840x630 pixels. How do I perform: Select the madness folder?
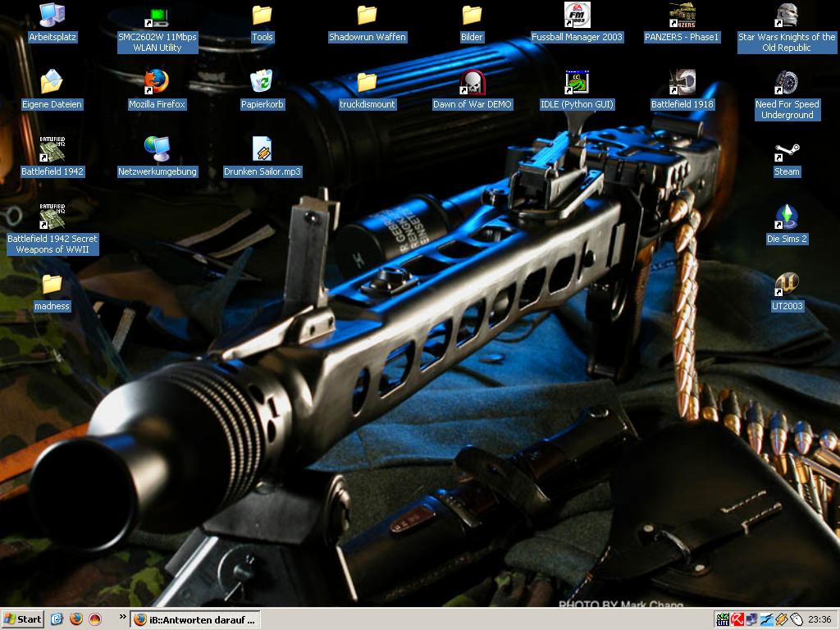52,285
